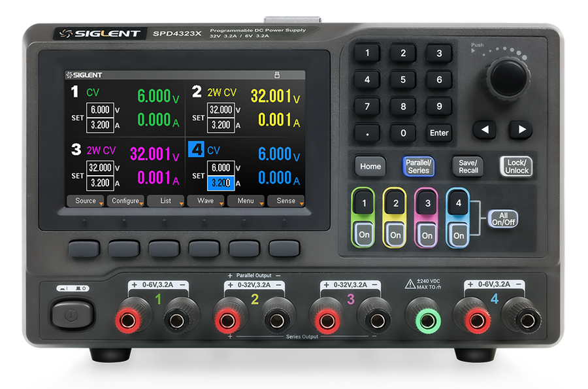This screenshot has width=588, height=389.
Task: Select channel 2 yellow button
Action: [395, 203]
